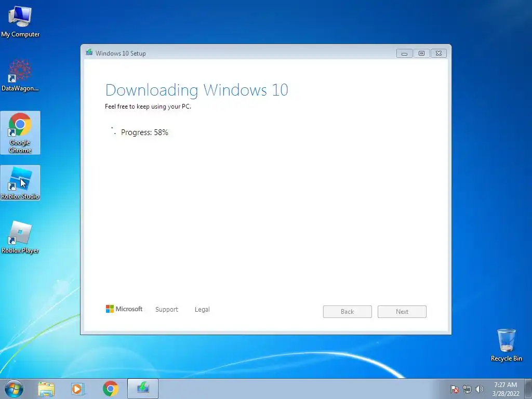Click the Back button
532x399 pixels.
pos(348,312)
